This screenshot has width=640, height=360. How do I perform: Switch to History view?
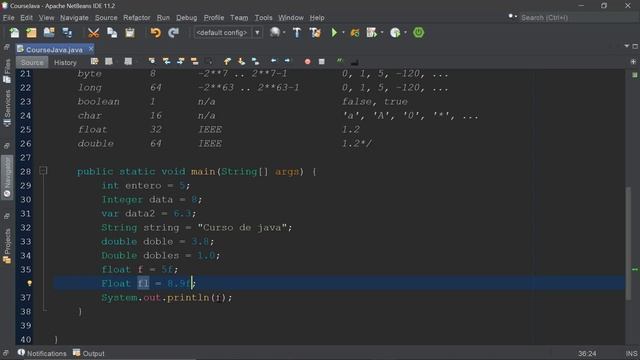(65, 62)
